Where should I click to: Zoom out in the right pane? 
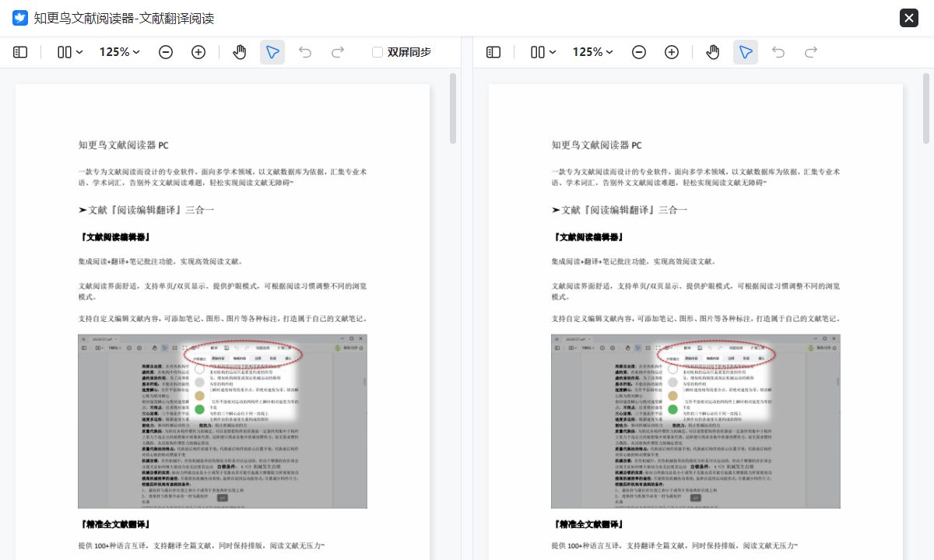[639, 52]
